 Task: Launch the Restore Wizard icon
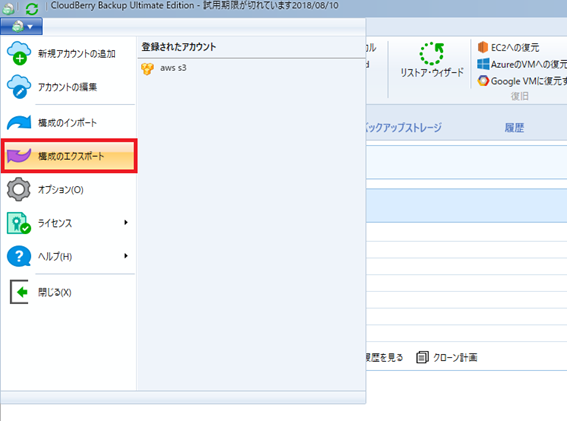(x=431, y=54)
